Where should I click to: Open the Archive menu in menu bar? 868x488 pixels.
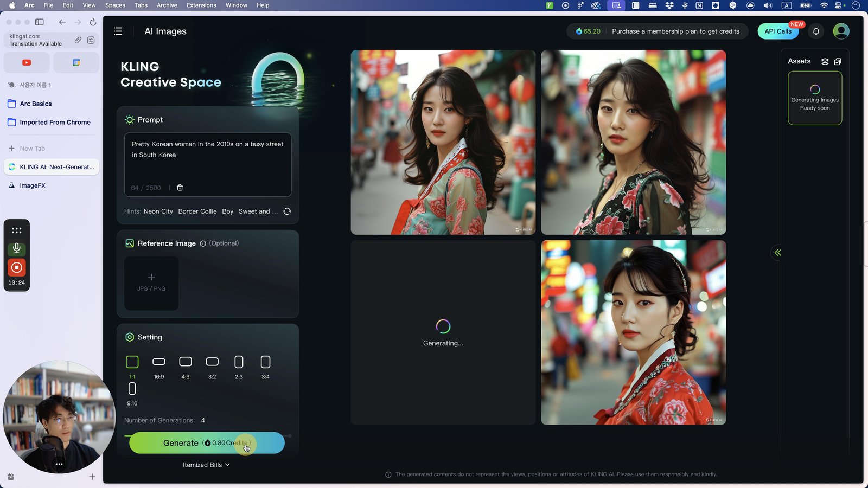pos(167,5)
